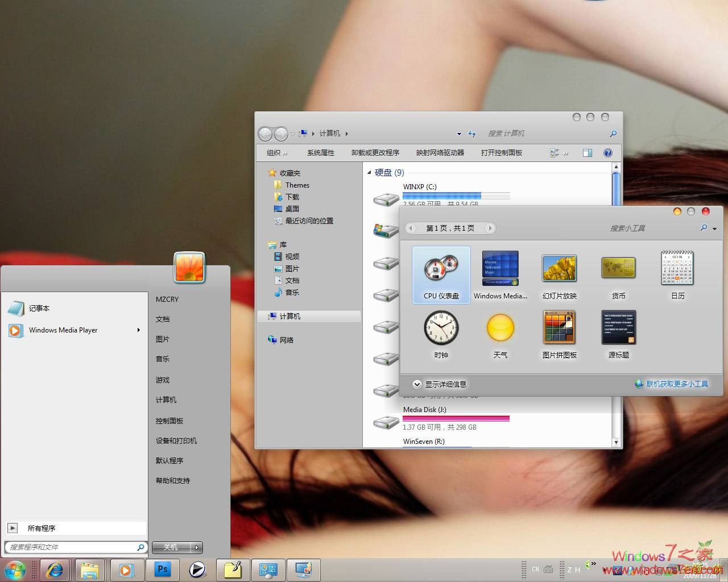Viewport: 728px width, 582px height.
Task: Open Photoshop from the taskbar
Action: (x=162, y=569)
